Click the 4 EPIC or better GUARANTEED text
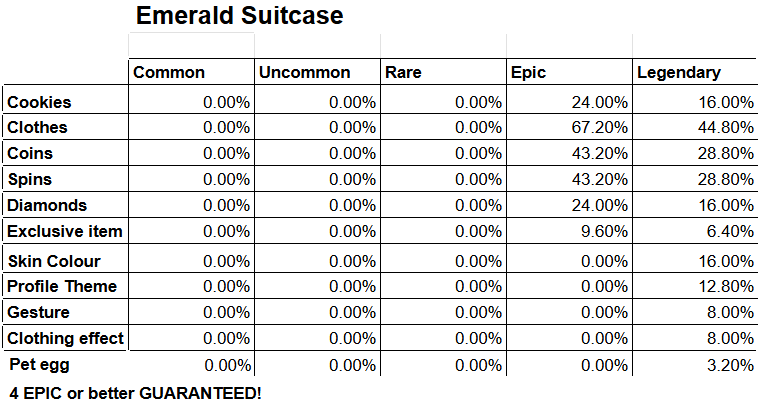This screenshot has width=762, height=410. point(135,393)
